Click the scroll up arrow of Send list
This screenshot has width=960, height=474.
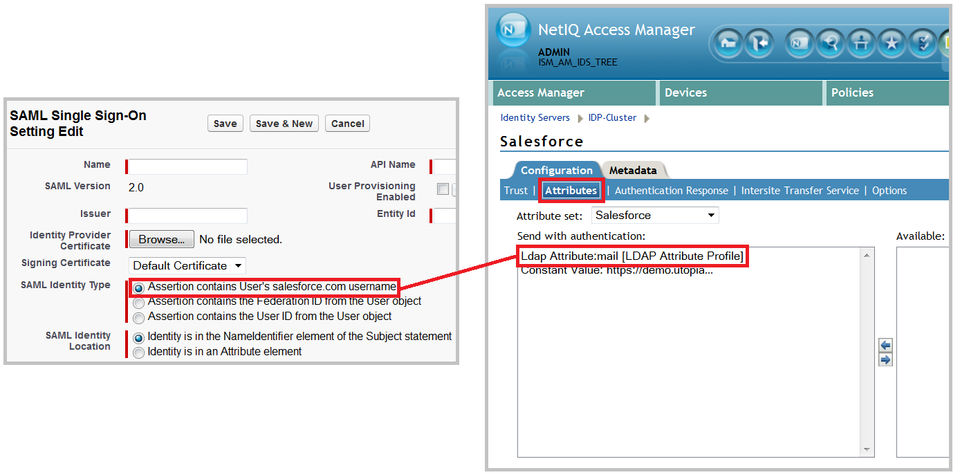866,255
